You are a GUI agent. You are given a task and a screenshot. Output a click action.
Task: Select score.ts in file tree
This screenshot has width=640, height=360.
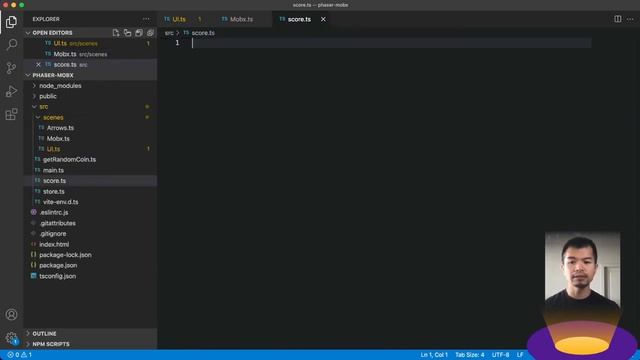tap(90, 180)
